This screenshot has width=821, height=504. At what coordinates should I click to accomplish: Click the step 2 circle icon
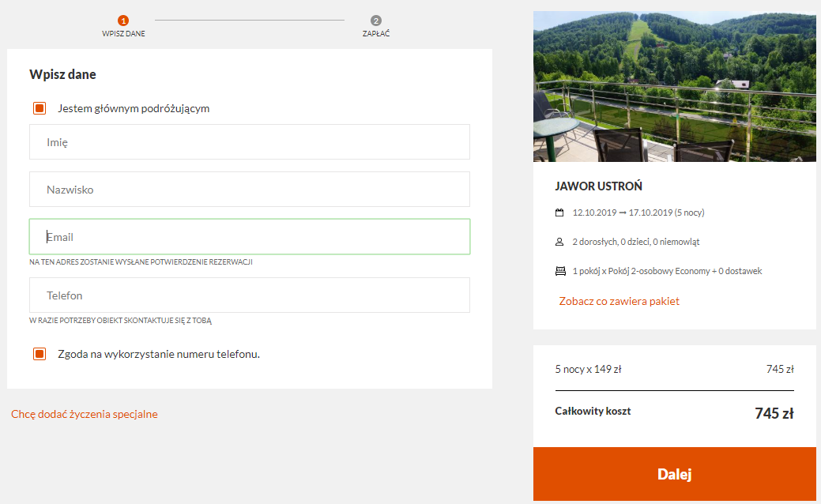click(376, 21)
